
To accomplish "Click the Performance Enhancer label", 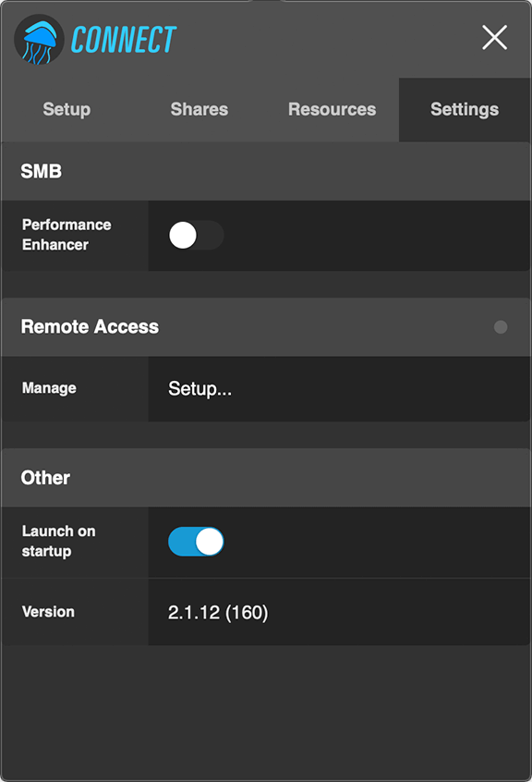I will (x=66, y=235).
